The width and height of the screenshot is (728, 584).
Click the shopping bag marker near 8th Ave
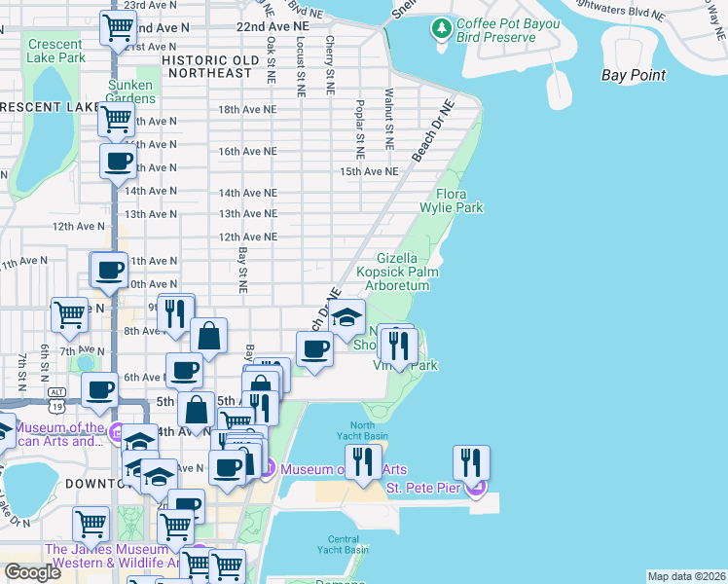(x=208, y=339)
